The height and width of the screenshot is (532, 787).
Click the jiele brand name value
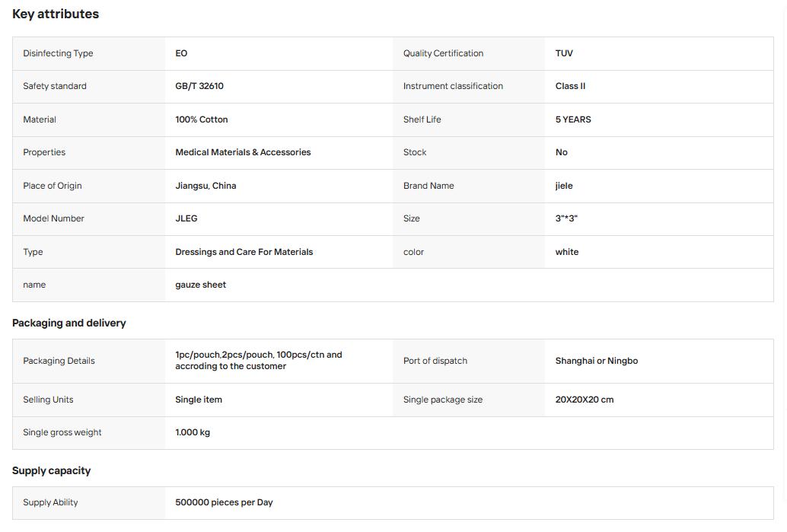click(564, 186)
